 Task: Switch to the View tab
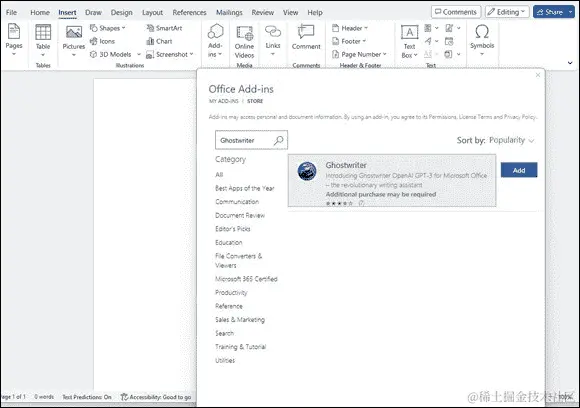pyautogui.click(x=290, y=12)
